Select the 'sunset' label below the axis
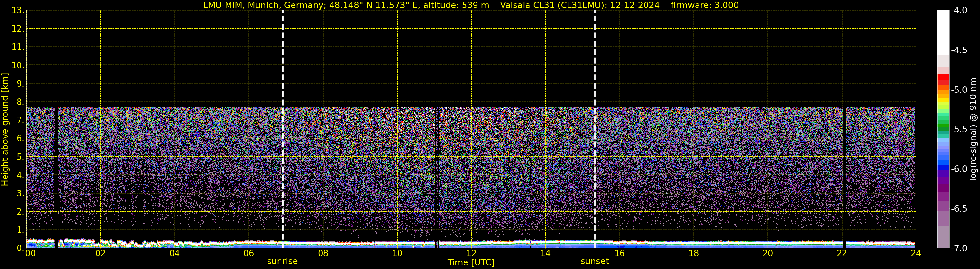Viewport: 980px width, 269px height. (x=595, y=262)
